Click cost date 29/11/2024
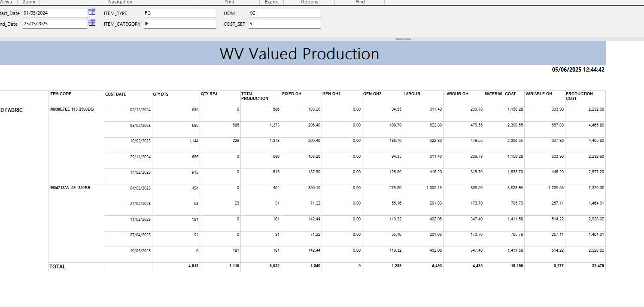The width and height of the screenshot is (644, 307). (140, 157)
